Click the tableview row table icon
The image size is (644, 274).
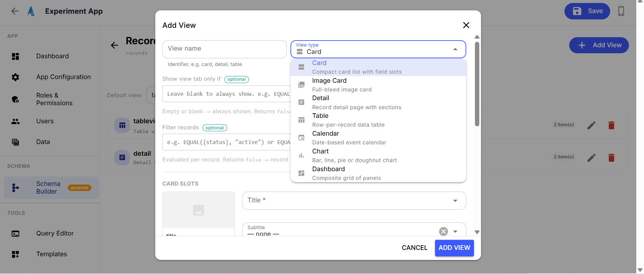click(x=122, y=126)
